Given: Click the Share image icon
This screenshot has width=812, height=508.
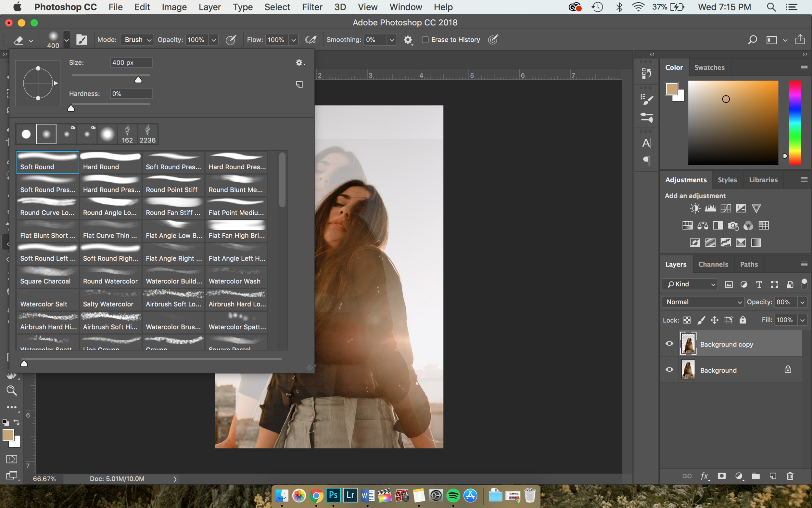Looking at the screenshot, I should pos(800,39).
